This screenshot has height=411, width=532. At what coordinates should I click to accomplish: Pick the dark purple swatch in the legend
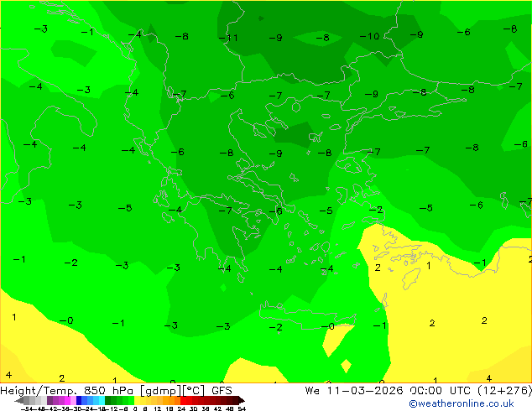click(50, 400)
